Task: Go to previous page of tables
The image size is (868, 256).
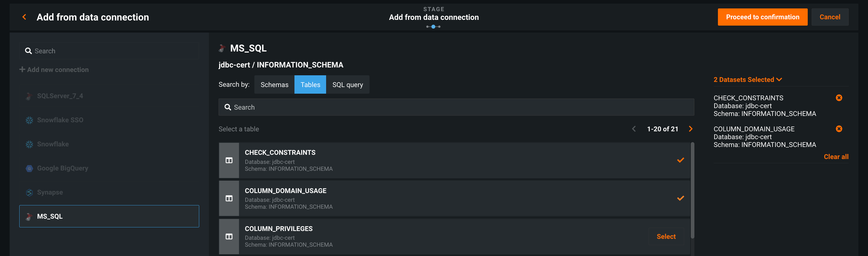Action: 634,129
